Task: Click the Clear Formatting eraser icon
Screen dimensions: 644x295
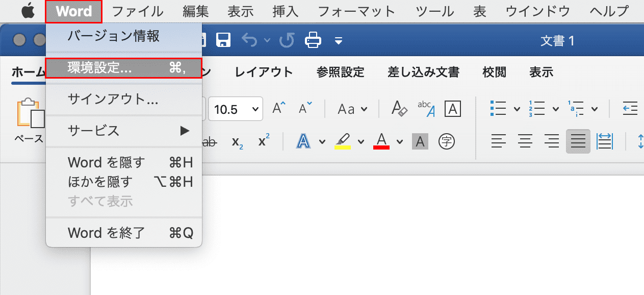Action: [x=399, y=108]
